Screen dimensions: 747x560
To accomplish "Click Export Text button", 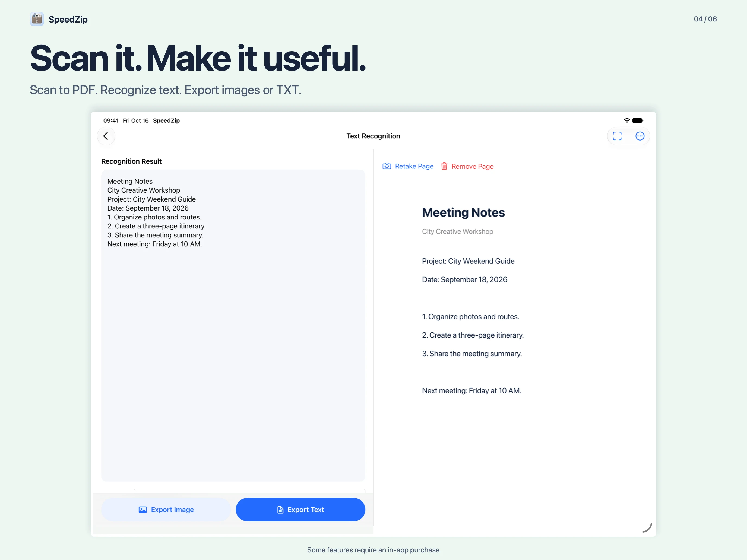I will [x=300, y=509].
